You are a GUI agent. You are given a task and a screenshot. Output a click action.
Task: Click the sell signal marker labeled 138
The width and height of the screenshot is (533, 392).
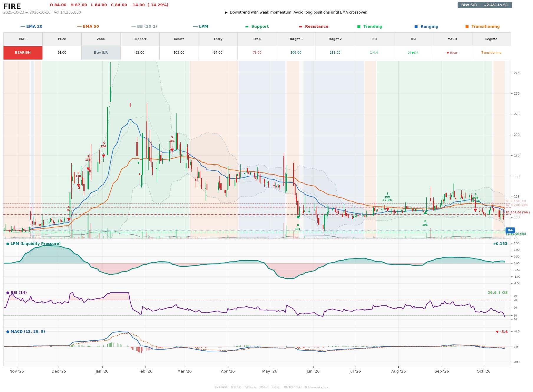(x=78, y=186)
